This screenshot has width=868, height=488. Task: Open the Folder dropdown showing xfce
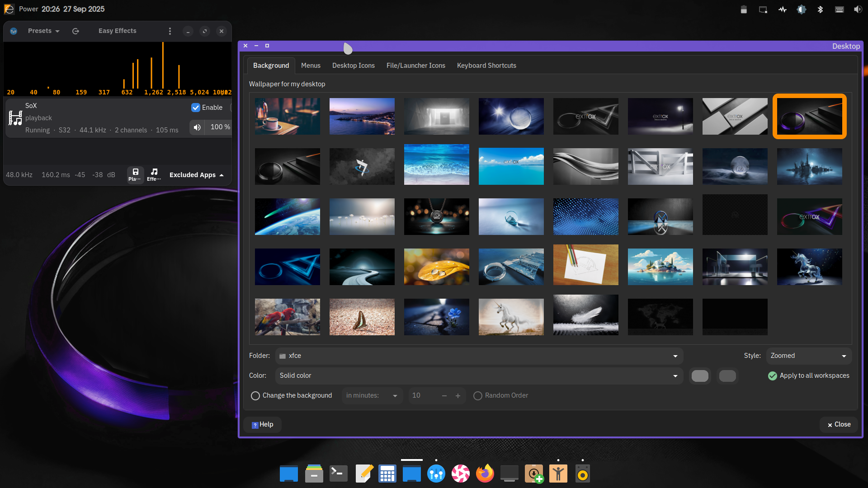479,356
